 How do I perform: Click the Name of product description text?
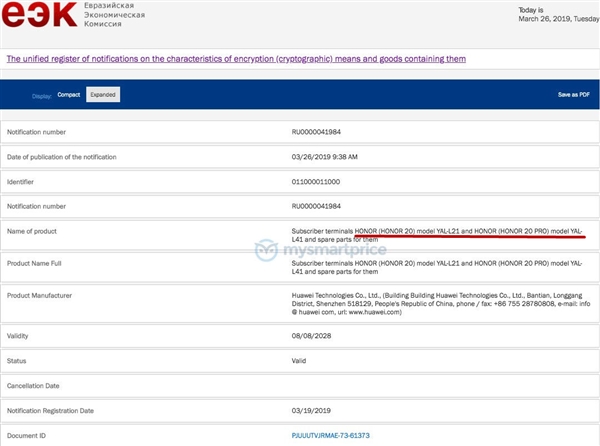pos(430,236)
